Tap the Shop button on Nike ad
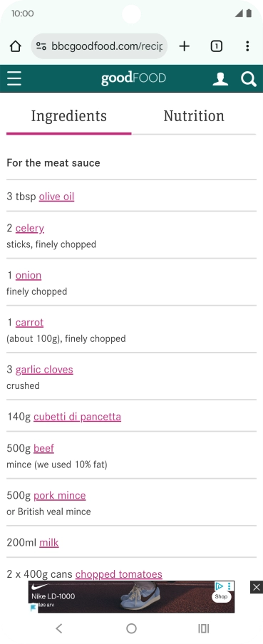263x644 pixels. coord(221,597)
